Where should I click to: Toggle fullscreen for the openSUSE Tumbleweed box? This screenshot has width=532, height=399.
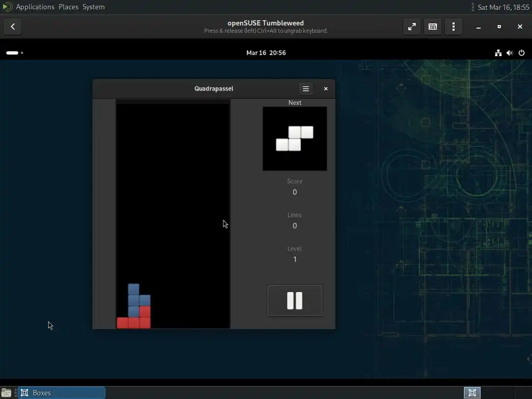(x=412, y=26)
